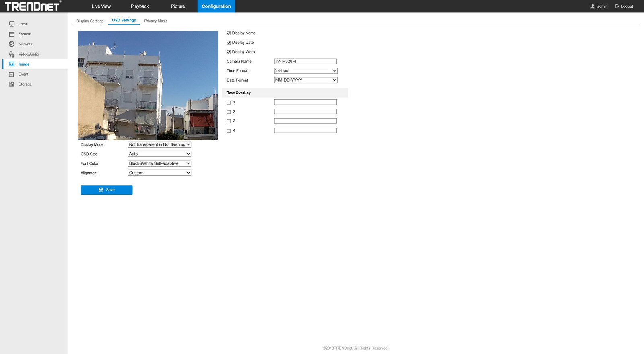Click Text Overlay 3 input field
This screenshot has width=644, height=354.
(x=305, y=121)
